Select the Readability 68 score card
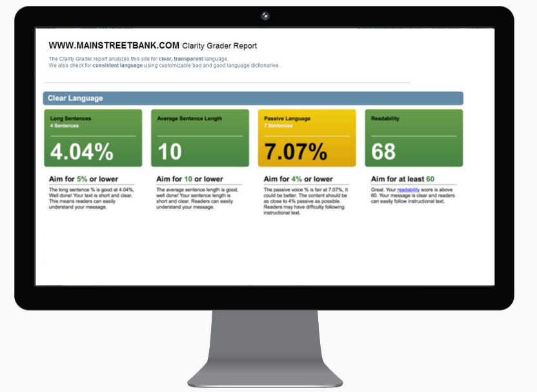The height and width of the screenshot is (392, 537). [414, 138]
